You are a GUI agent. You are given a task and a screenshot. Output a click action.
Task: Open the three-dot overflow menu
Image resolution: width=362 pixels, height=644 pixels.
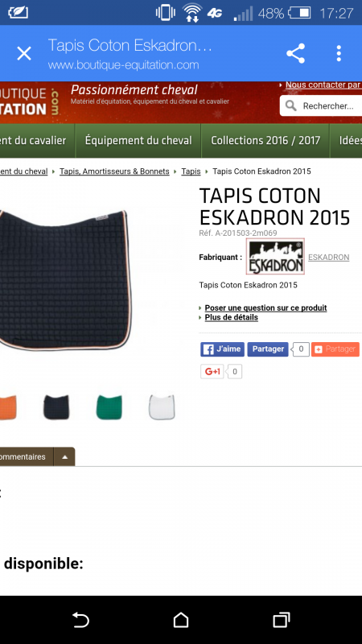pyautogui.click(x=339, y=53)
